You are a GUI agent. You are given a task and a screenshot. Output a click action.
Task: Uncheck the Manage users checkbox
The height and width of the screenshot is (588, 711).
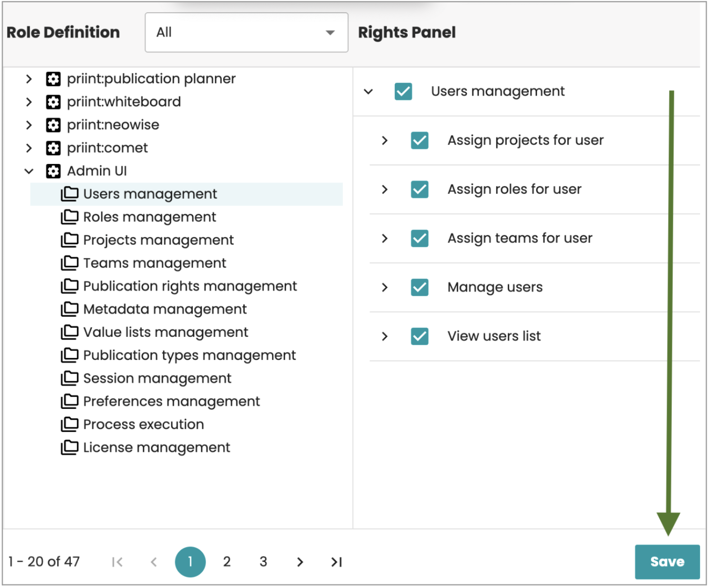pyautogui.click(x=420, y=287)
